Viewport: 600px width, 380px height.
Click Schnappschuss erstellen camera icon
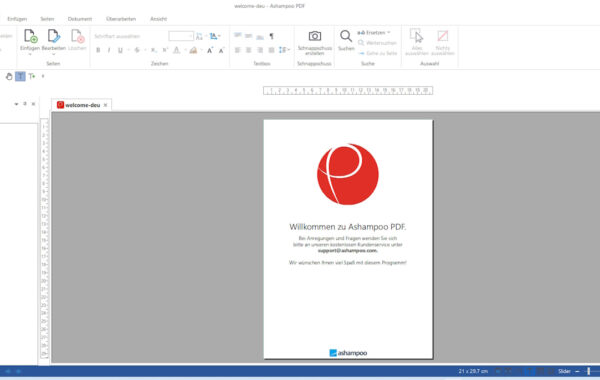click(315, 36)
